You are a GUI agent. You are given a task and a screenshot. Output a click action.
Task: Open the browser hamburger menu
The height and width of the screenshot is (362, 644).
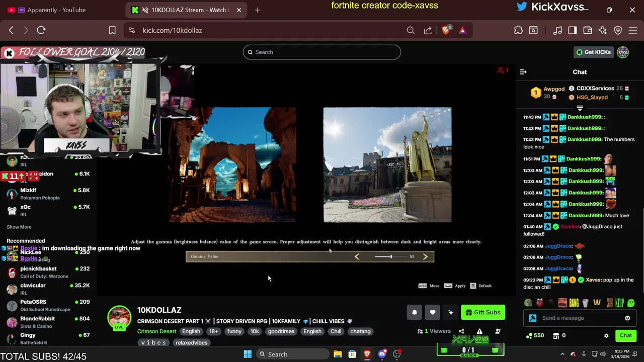pyautogui.click(x=634, y=30)
